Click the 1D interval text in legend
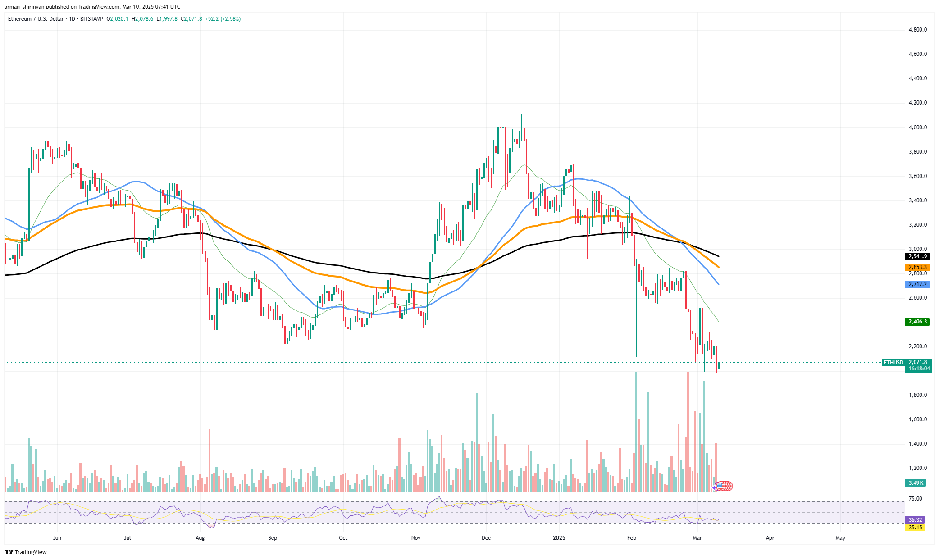The image size is (939, 560). 72,19
